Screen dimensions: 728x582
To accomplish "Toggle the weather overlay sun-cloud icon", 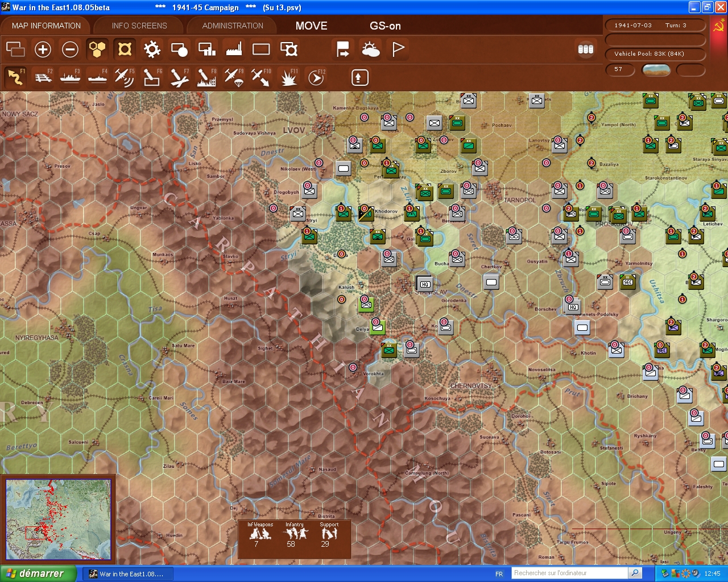I will pos(370,49).
